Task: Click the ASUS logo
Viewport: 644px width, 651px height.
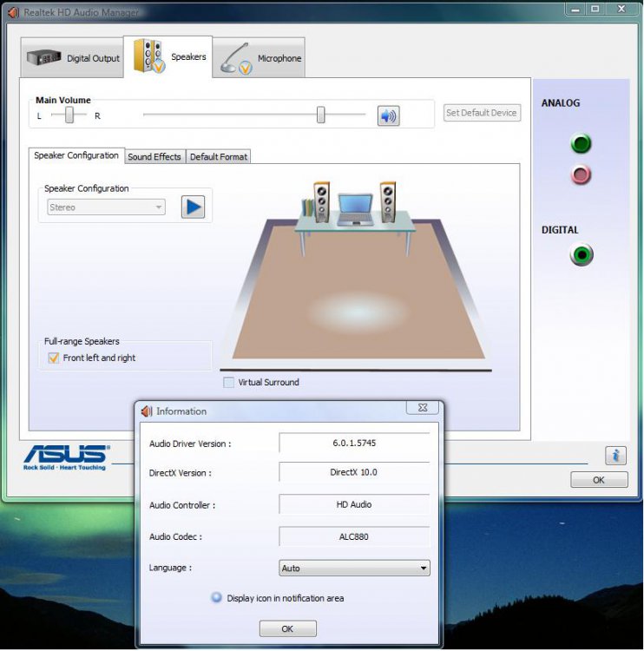Action: pos(67,457)
